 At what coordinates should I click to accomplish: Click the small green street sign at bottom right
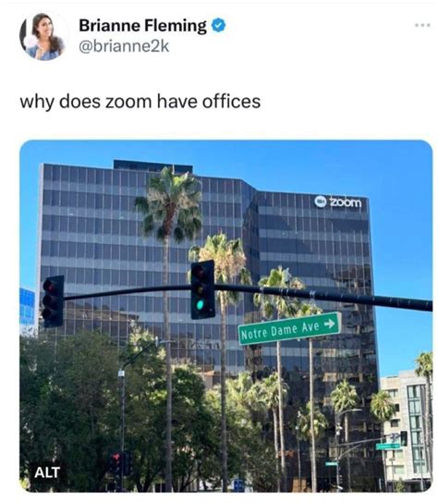click(x=388, y=446)
